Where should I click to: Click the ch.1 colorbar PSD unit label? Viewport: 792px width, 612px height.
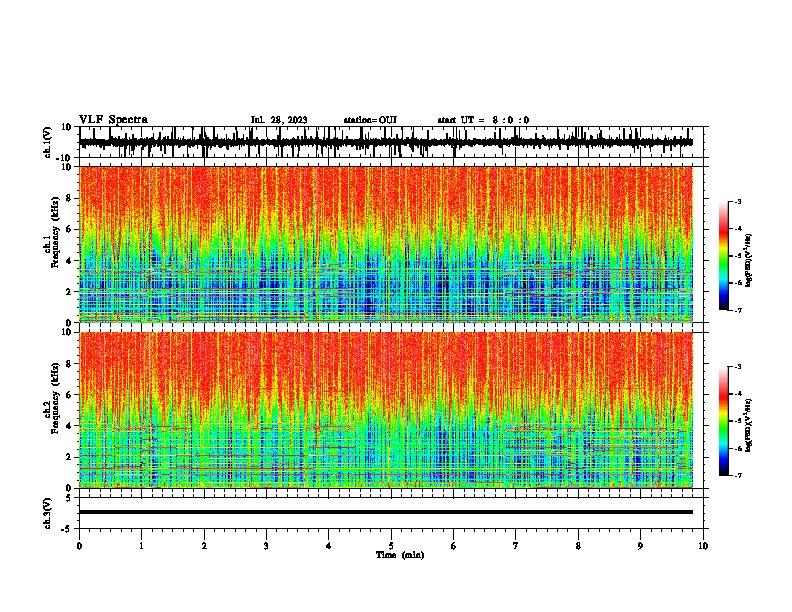[x=749, y=261]
